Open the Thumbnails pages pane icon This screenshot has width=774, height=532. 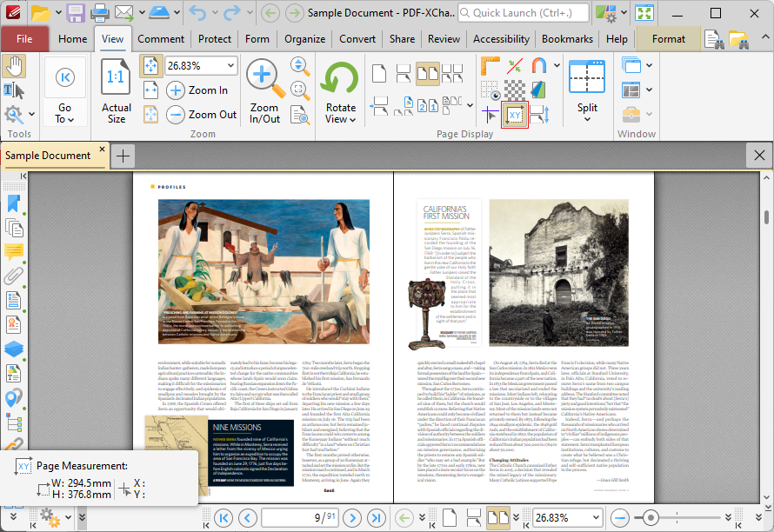14,228
